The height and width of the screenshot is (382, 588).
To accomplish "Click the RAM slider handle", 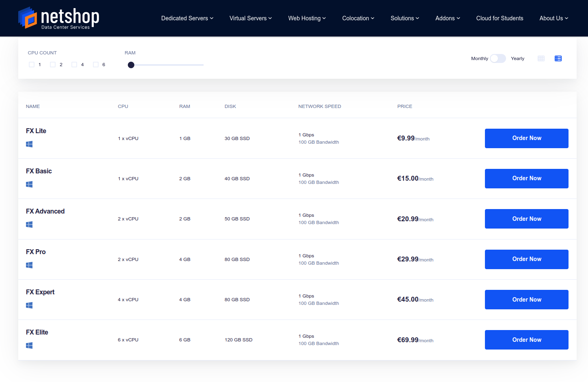I will (x=131, y=65).
